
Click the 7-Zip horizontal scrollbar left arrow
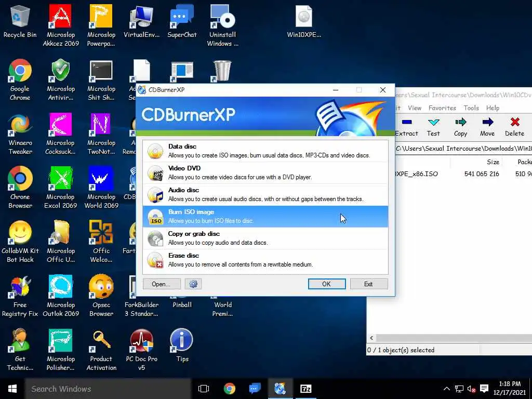(x=371, y=338)
